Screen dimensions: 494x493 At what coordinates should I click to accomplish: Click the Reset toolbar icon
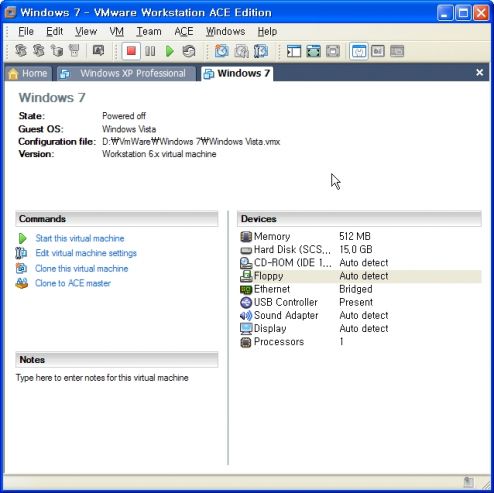pos(189,51)
